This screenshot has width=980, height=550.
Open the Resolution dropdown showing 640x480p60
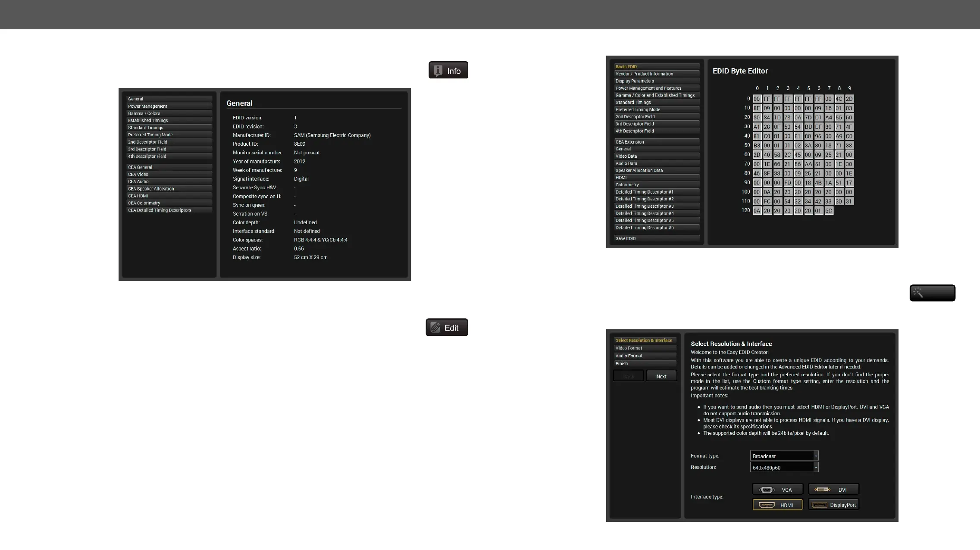pos(784,467)
